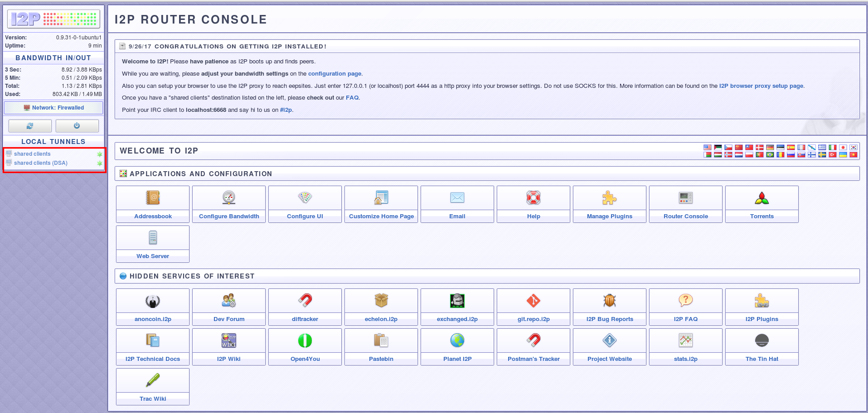This screenshot has height=413, width=868.
Task: Click the I2P Plugins puzzle icon
Action: [762, 301]
